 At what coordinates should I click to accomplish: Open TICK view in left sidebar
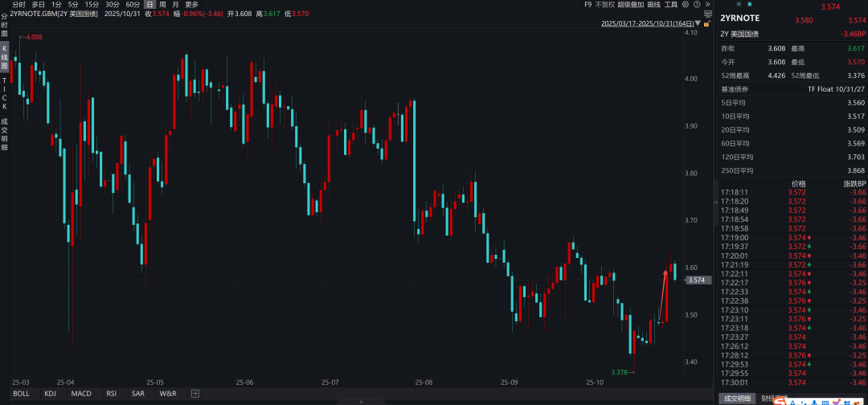click(x=4, y=94)
